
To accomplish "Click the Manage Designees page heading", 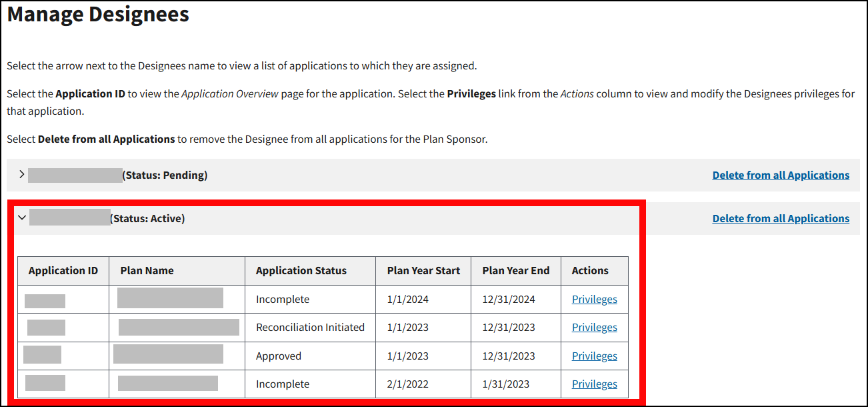I will pos(98,15).
